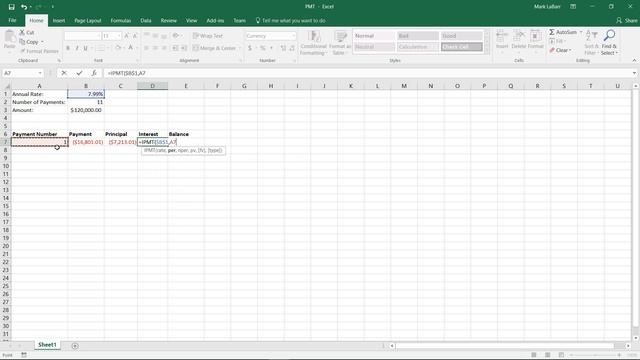
Task: Select cell B1 containing 7.99%
Action: click(86, 94)
